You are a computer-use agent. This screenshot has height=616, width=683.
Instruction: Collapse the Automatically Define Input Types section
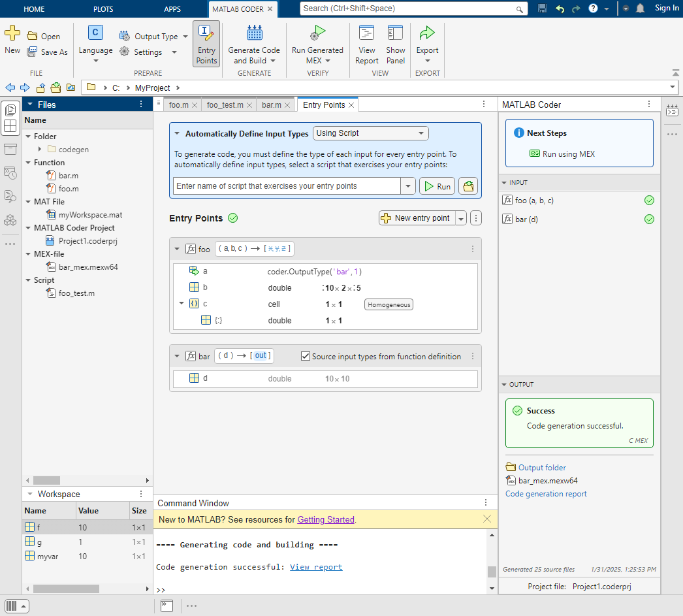pos(176,133)
